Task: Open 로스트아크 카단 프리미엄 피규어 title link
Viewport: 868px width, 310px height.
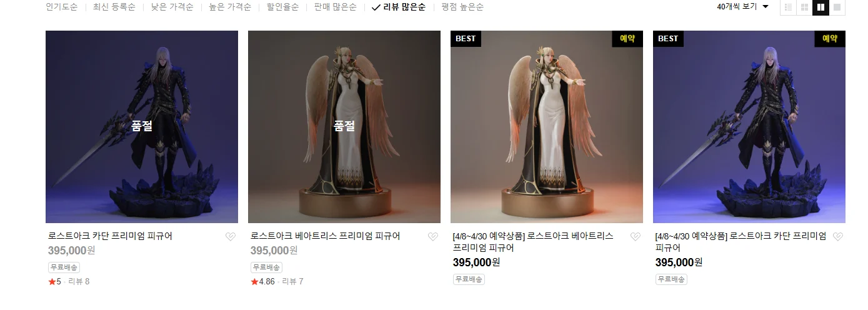Action: tap(110, 236)
